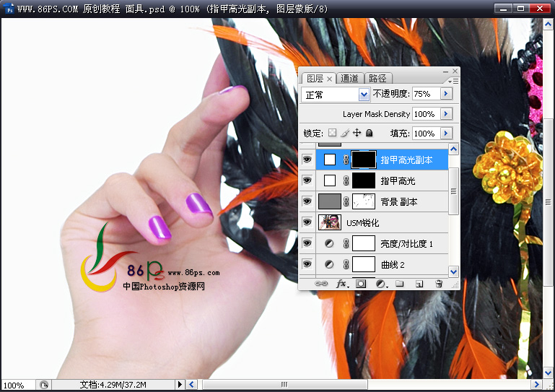The image size is (555, 392).
Task: Enable the lock position move icon
Action: 357,133
